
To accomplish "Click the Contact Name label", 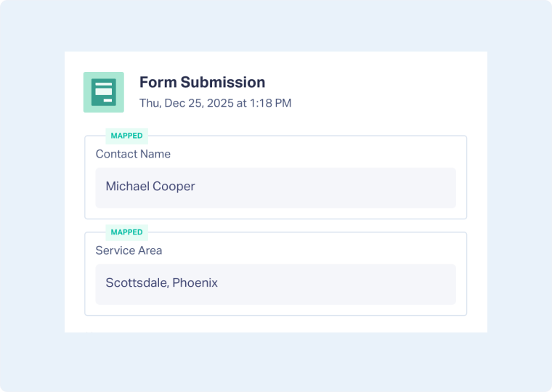I will click(x=133, y=154).
